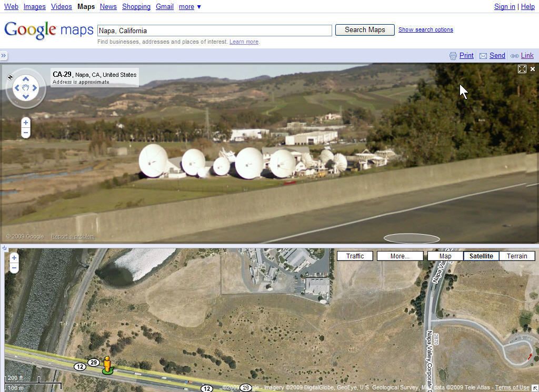Viewport: 539px width, 392px height.
Task: Open the More... layers dropdown
Action: pyautogui.click(x=400, y=256)
